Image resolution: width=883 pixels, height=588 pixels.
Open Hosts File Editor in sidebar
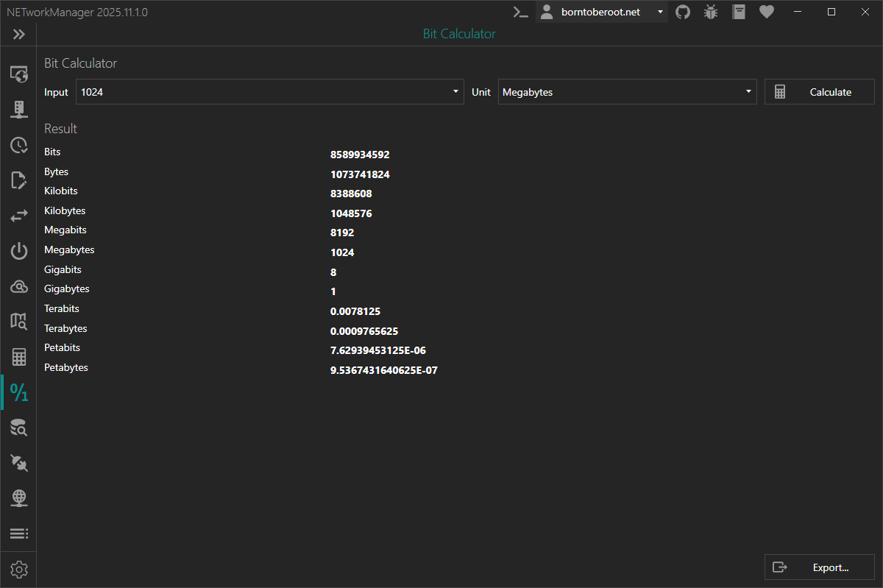click(x=19, y=180)
